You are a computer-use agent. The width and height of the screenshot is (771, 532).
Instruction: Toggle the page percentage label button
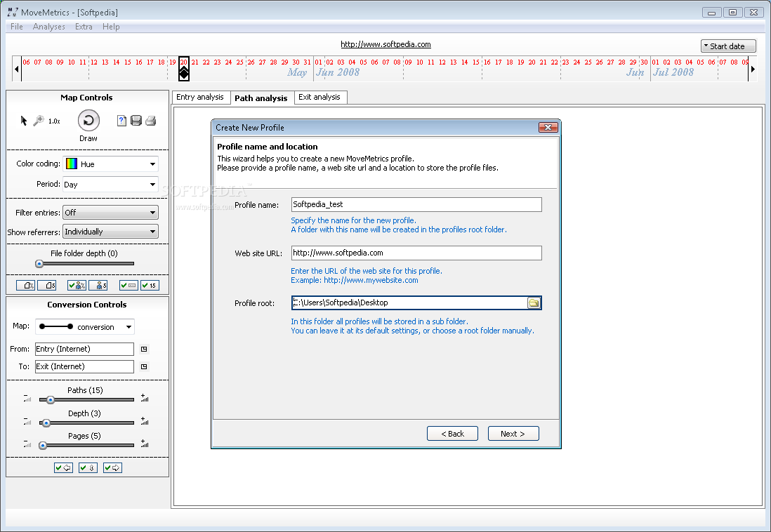25,285
